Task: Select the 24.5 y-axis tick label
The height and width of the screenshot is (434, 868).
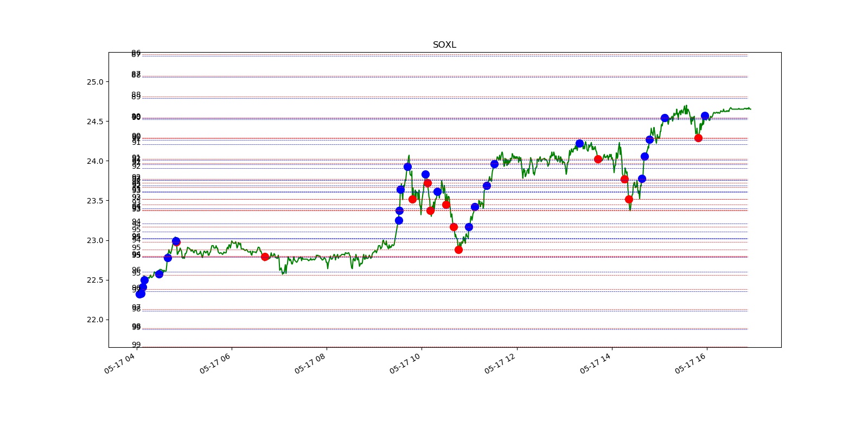Action: tap(95, 122)
